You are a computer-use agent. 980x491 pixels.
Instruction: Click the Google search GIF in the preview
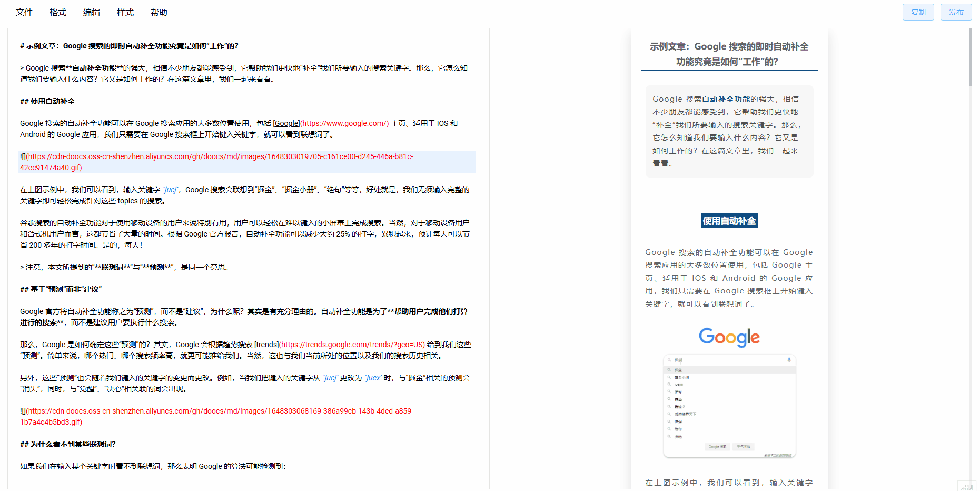pos(729,392)
